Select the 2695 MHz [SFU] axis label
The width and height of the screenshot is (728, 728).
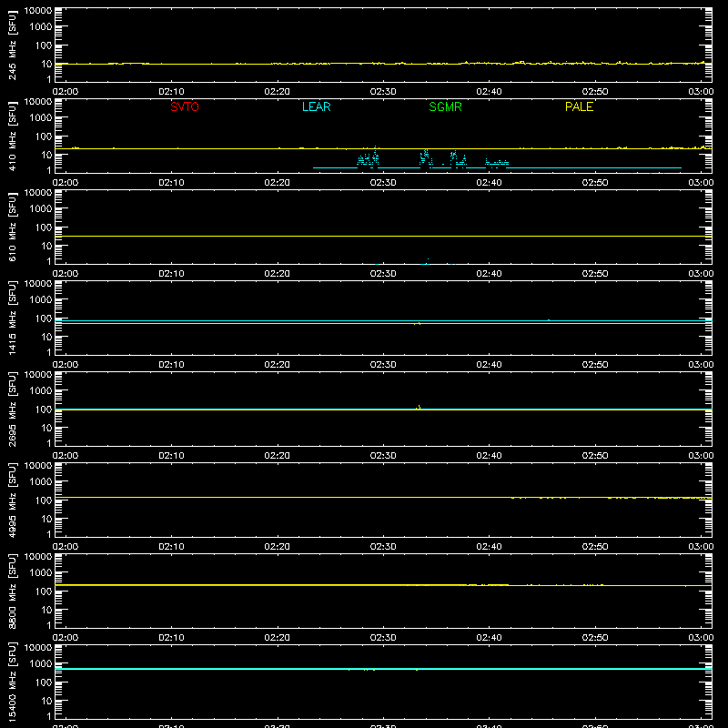point(12,409)
